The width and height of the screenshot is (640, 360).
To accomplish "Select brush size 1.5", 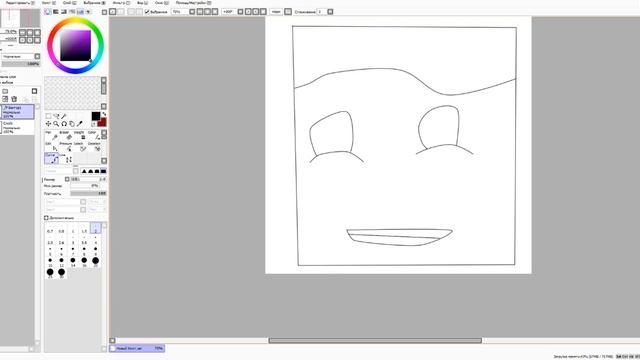I will [84, 229].
